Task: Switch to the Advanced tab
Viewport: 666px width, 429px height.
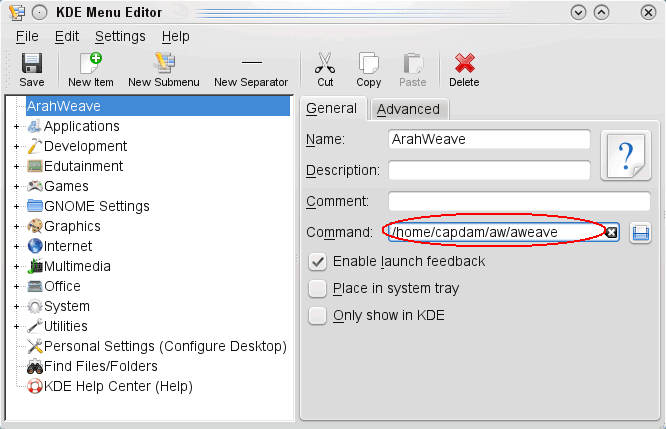Action: pos(409,109)
